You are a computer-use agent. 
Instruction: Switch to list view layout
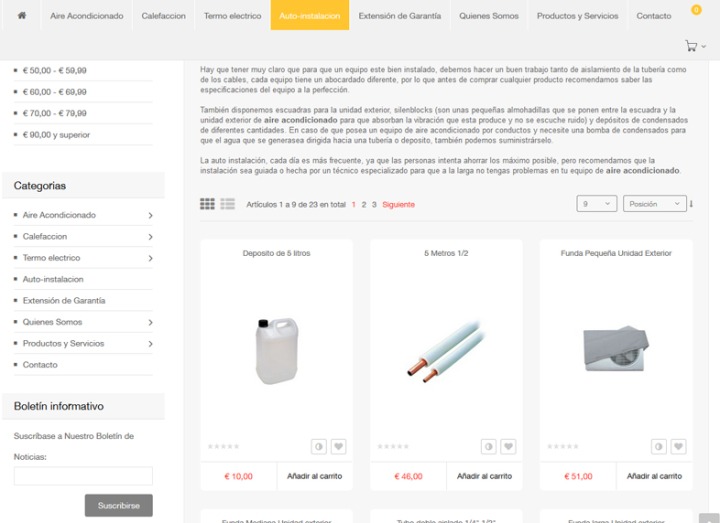[227, 204]
